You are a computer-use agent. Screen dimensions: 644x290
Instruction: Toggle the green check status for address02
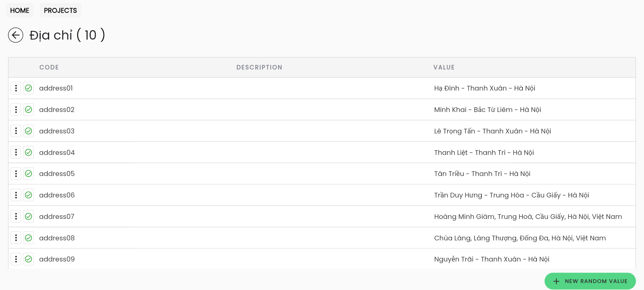pos(29,110)
